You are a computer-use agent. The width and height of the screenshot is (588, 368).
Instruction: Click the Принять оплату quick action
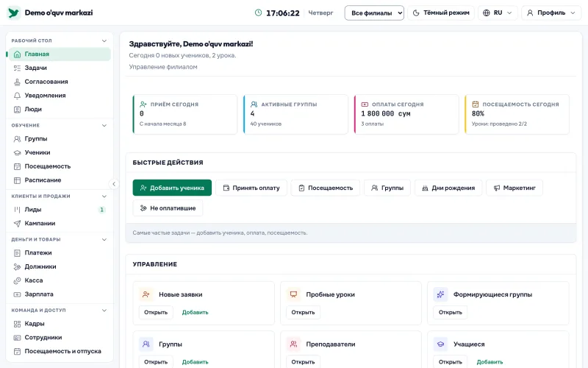click(x=251, y=188)
